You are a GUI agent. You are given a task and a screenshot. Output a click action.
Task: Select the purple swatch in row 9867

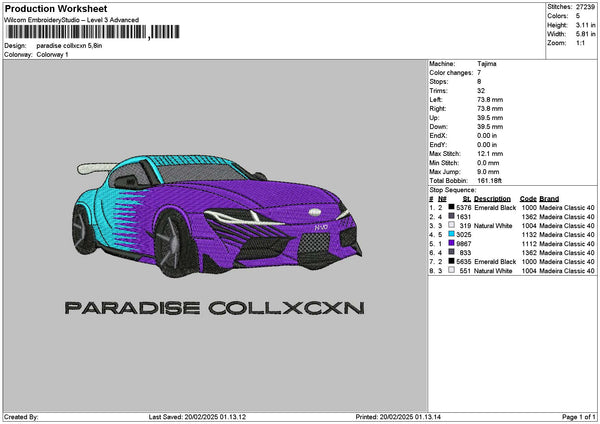[x=452, y=243]
